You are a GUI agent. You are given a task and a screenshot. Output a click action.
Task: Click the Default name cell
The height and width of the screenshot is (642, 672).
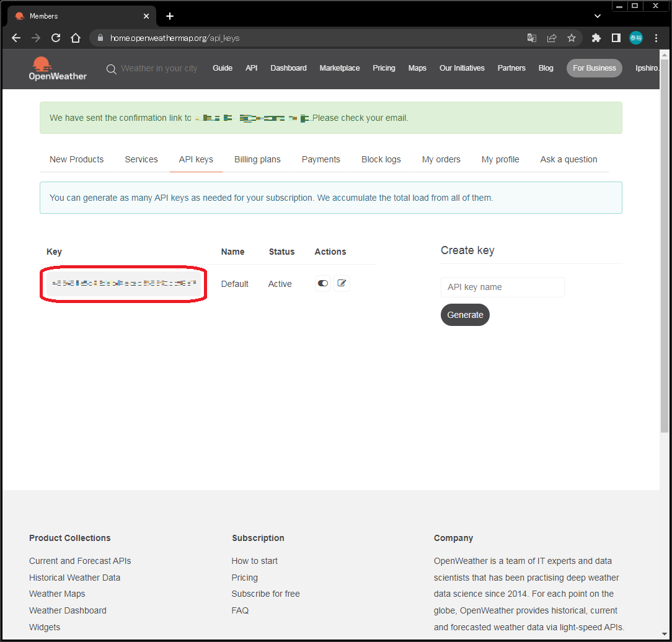coord(235,284)
